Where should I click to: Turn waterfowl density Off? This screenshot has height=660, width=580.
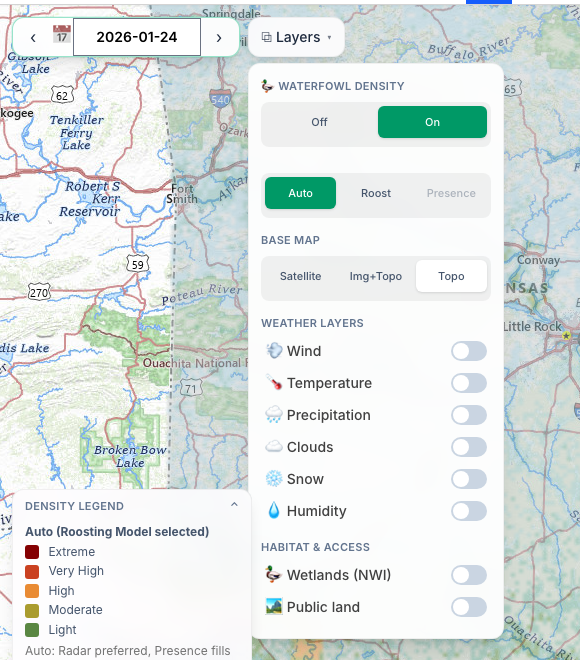[319, 122]
